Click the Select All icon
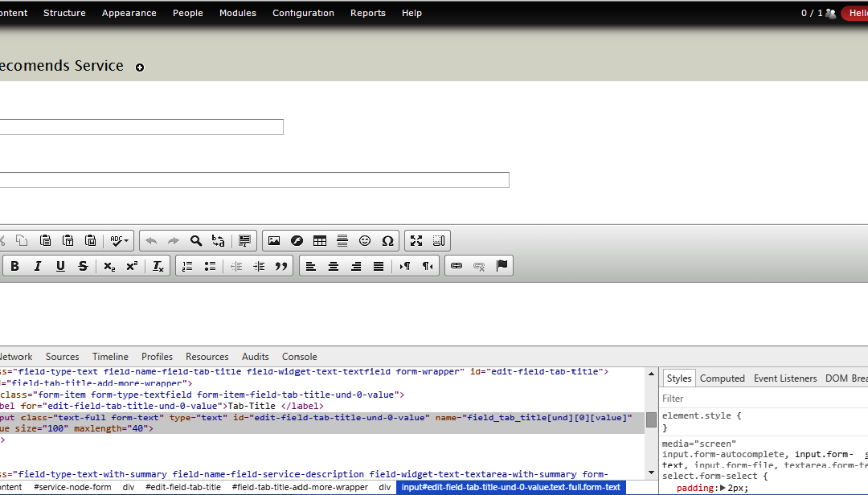This screenshot has width=868, height=495. [244, 240]
